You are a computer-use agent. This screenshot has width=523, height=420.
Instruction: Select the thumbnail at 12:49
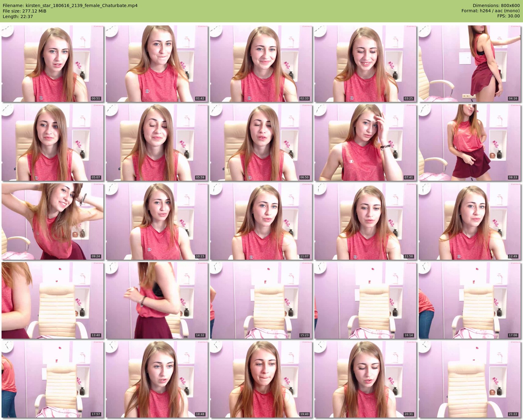tap(470, 221)
